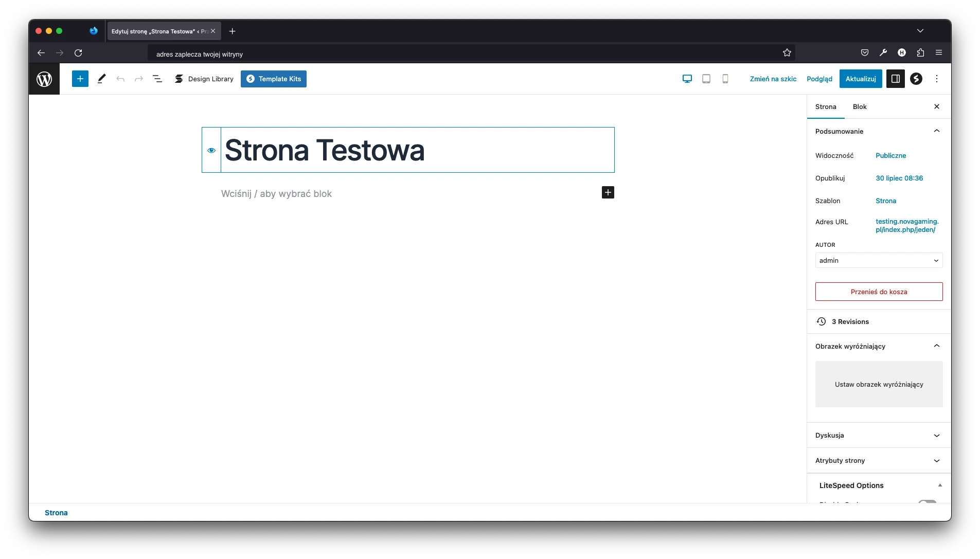The height and width of the screenshot is (559, 980).
Task: Select the Strona sidebar tab
Action: tap(826, 106)
